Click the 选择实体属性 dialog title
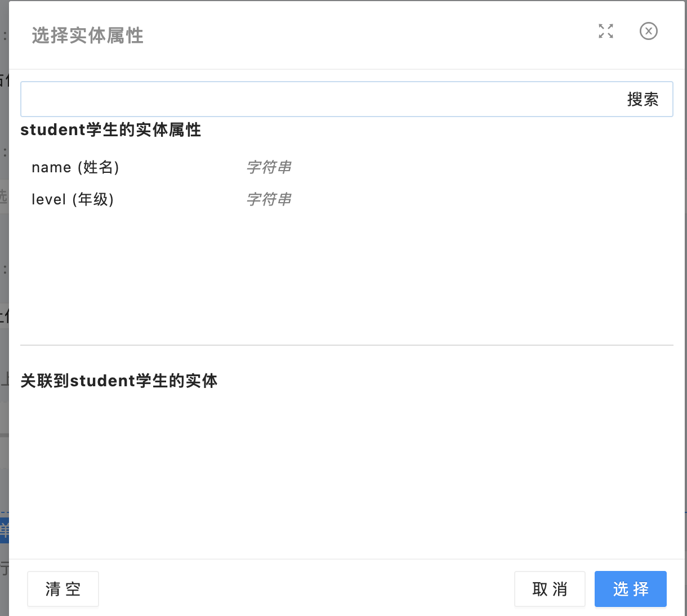 [87, 35]
